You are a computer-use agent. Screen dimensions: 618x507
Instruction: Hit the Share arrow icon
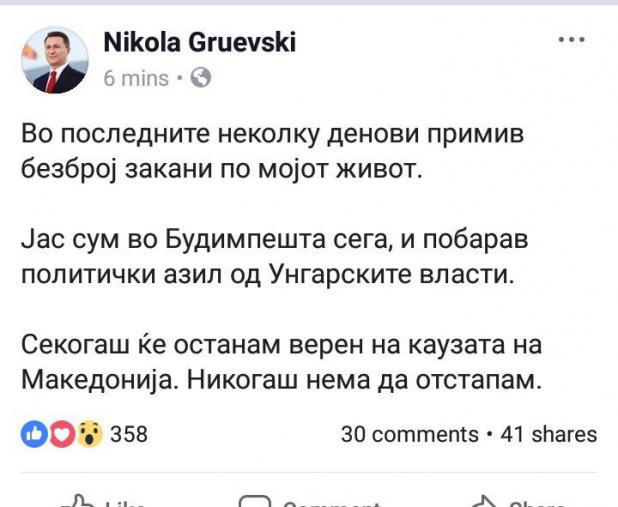484,501
